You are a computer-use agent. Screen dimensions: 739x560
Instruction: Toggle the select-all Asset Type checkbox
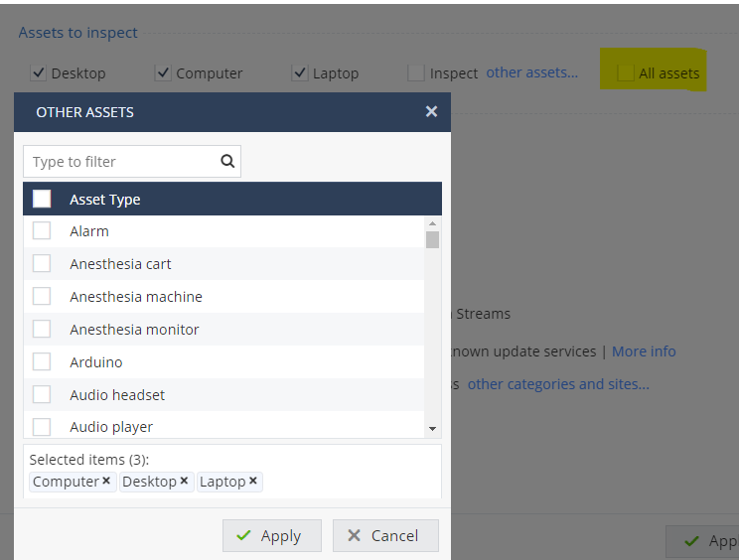(42, 199)
